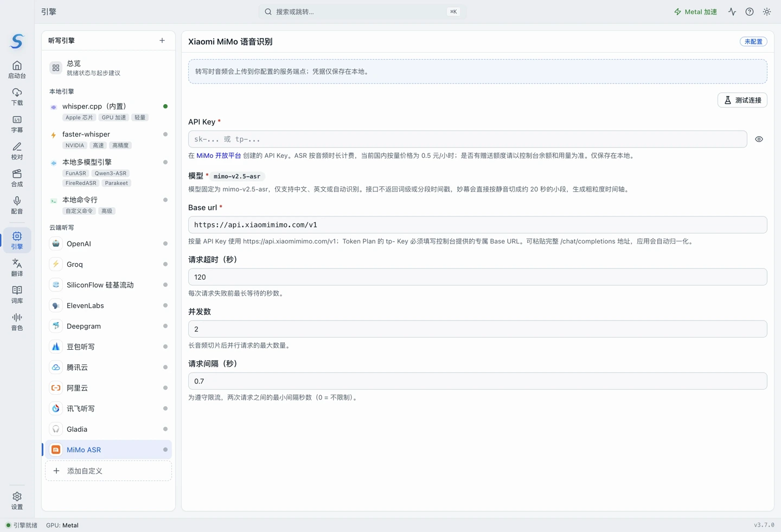The width and height of the screenshot is (781, 532).
Task: Open the 校对 proofreading section
Action: pos(17,151)
